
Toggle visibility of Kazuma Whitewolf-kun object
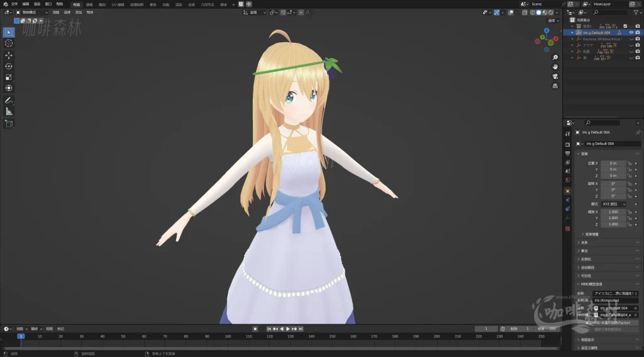(631, 39)
